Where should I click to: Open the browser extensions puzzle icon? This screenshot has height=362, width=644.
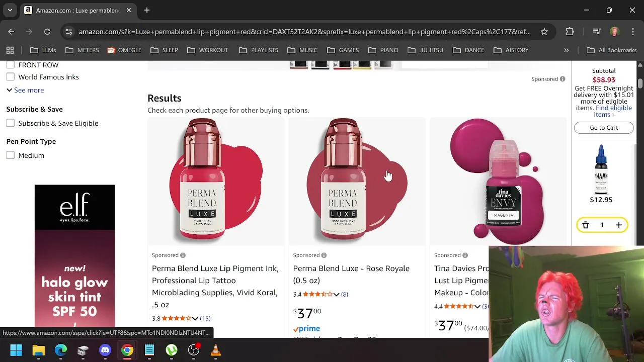tap(570, 32)
